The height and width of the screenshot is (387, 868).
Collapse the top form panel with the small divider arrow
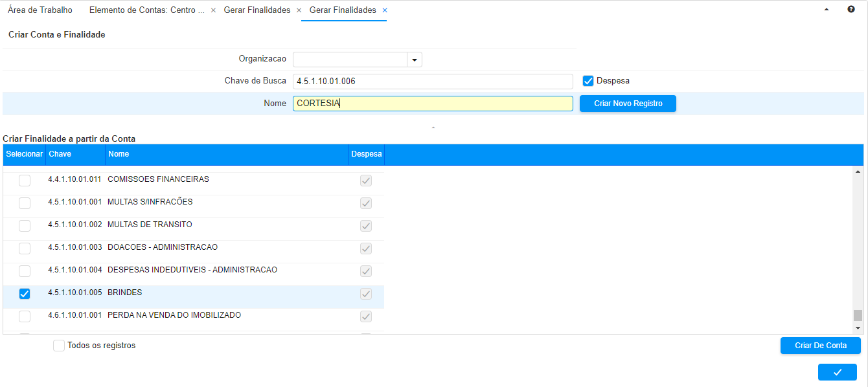[x=433, y=128]
